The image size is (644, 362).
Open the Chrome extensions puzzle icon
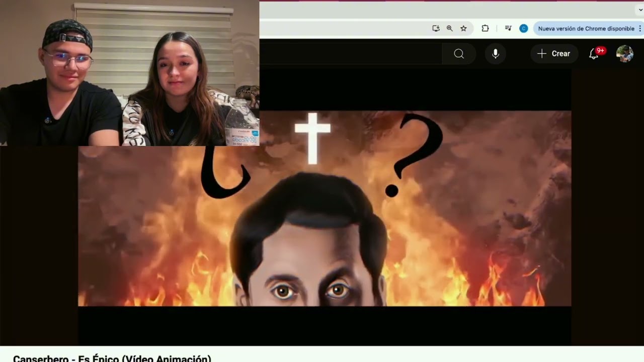pyautogui.click(x=485, y=29)
